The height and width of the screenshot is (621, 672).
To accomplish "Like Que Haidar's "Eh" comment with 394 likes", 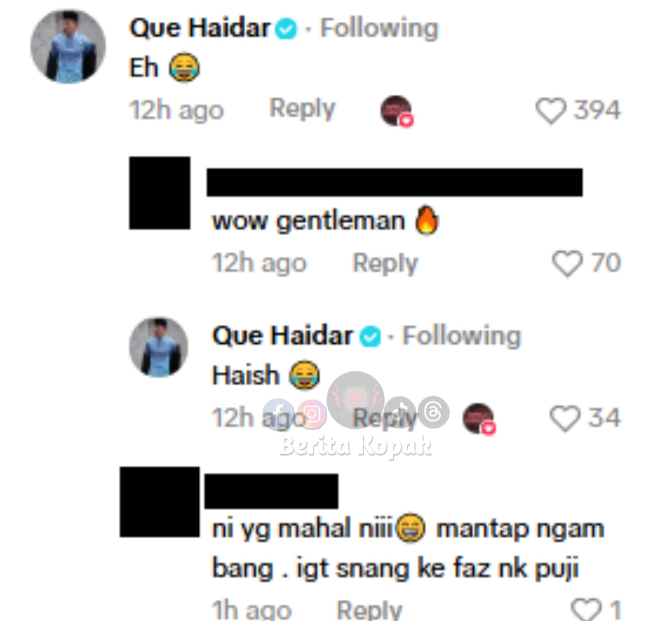I will [551, 110].
